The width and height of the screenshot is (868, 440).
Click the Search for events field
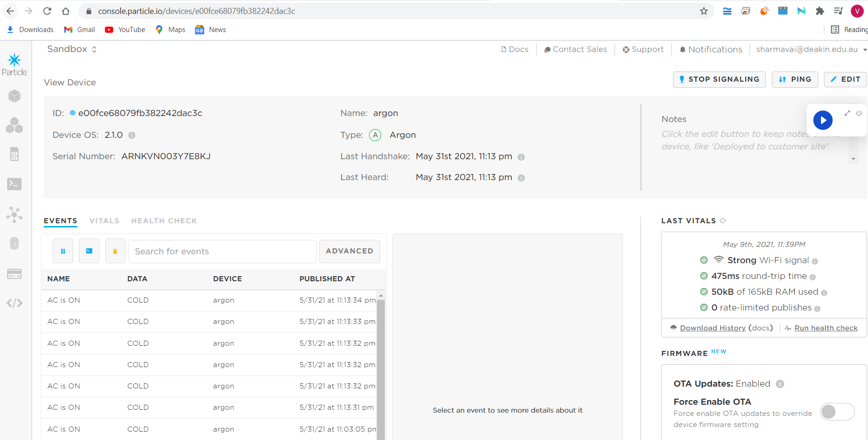pos(222,252)
